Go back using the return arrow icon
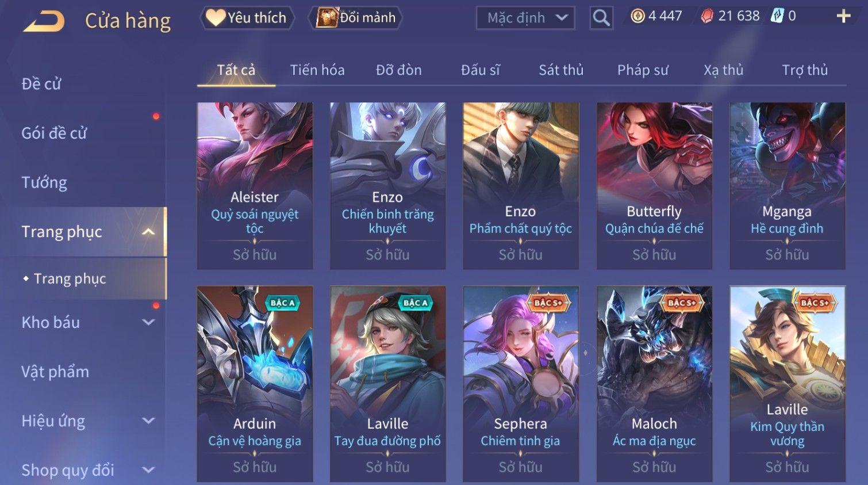This screenshot has width=868, height=485. pyautogui.click(x=44, y=21)
